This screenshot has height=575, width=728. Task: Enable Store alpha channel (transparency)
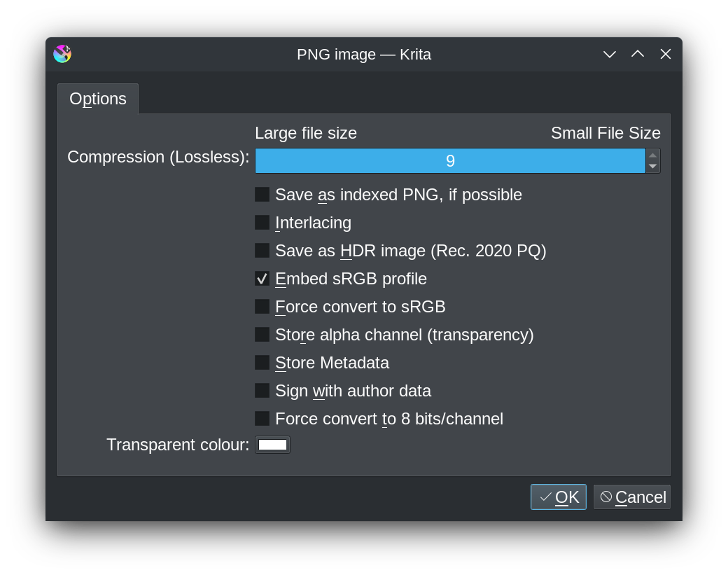262,334
